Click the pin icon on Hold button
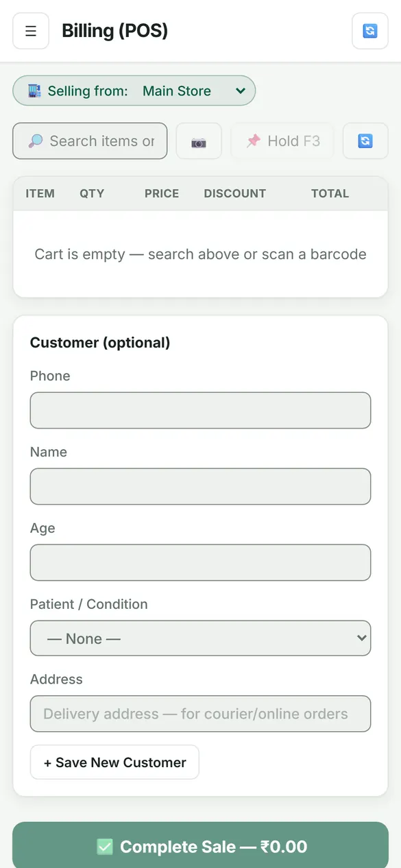 coord(254,141)
